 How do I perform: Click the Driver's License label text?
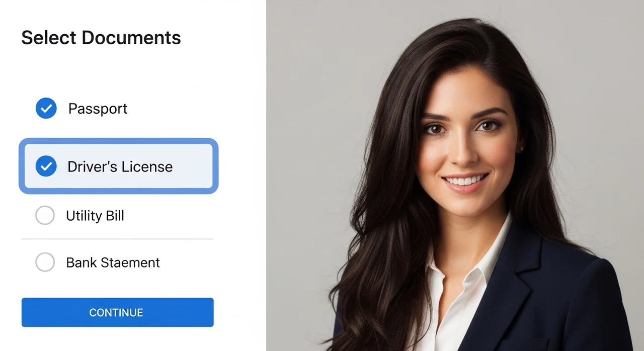point(120,166)
